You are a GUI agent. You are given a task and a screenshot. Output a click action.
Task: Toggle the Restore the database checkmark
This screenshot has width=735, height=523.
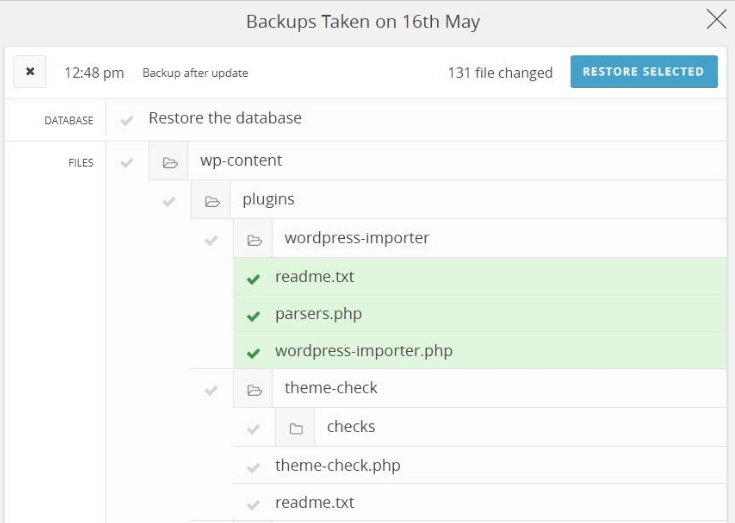(126, 120)
